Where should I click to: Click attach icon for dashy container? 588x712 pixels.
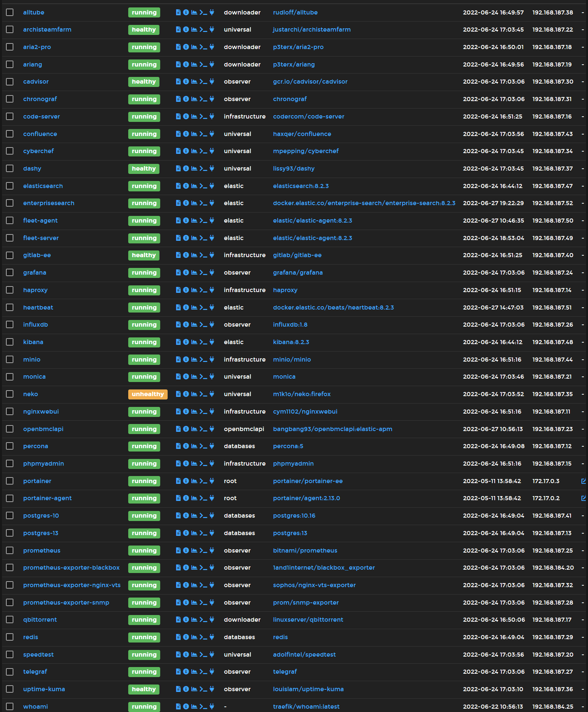tap(212, 168)
